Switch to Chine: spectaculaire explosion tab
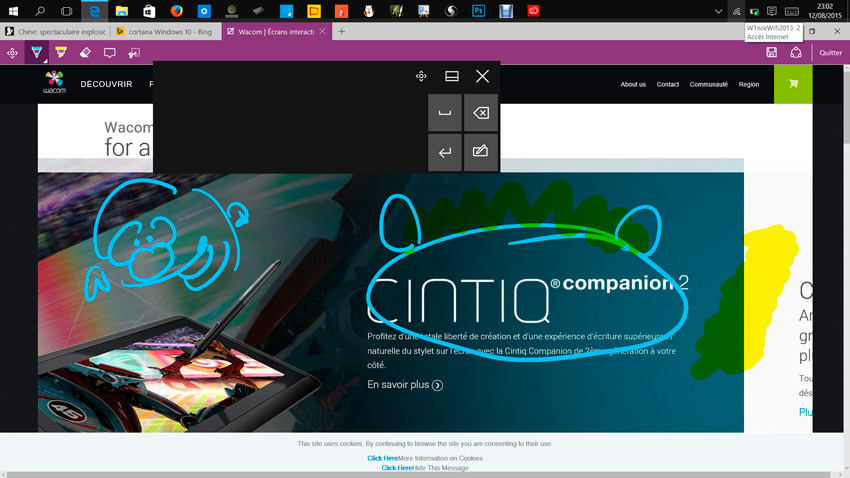The height and width of the screenshot is (478, 850). pyautogui.click(x=56, y=31)
